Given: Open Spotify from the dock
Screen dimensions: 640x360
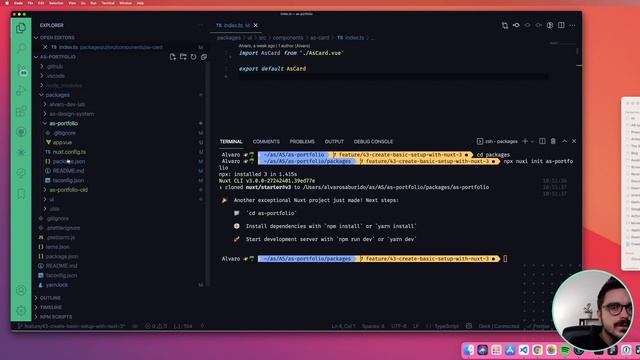Looking at the screenshot, I should coord(565,350).
